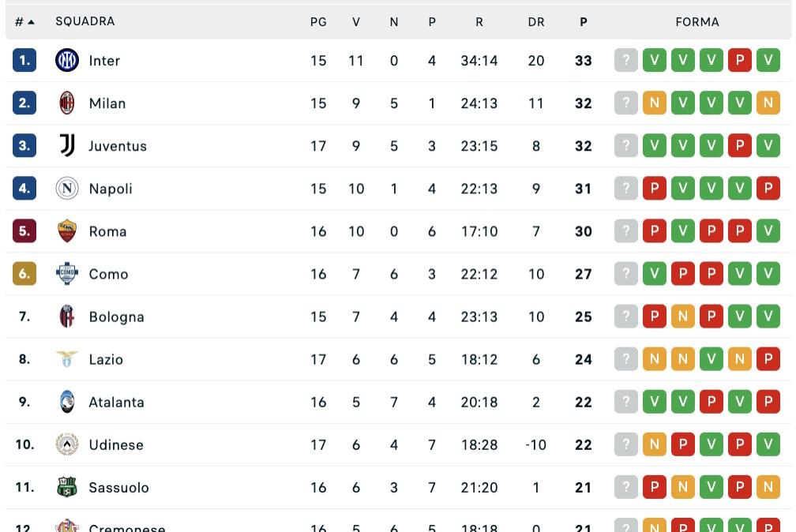Select the Milan crest logo
Image resolution: width=796 pixels, height=532 pixels.
click(67, 103)
